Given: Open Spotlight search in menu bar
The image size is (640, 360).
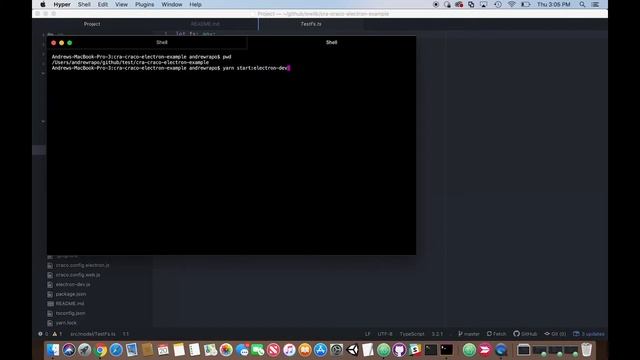Looking at the screenshot, I should 582,4.
